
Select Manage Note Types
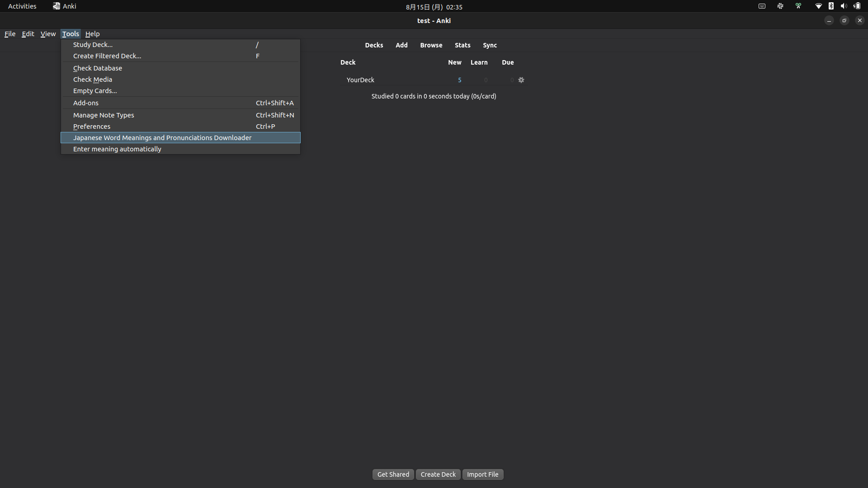[180, 115]
